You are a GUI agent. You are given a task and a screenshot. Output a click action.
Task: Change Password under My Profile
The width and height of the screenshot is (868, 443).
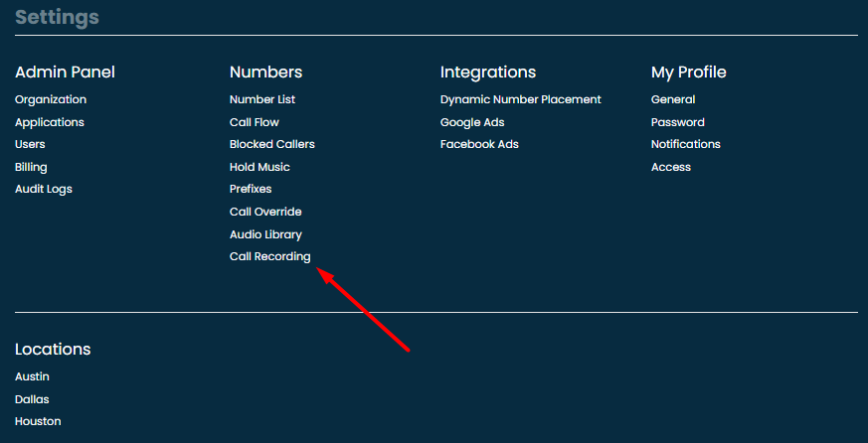(x=678, y=122)
